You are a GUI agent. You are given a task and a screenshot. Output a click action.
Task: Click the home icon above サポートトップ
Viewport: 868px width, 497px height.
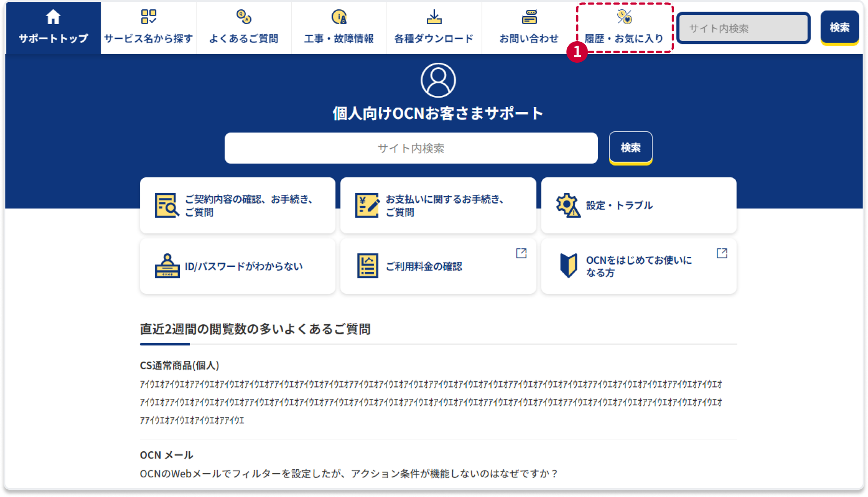53,17
